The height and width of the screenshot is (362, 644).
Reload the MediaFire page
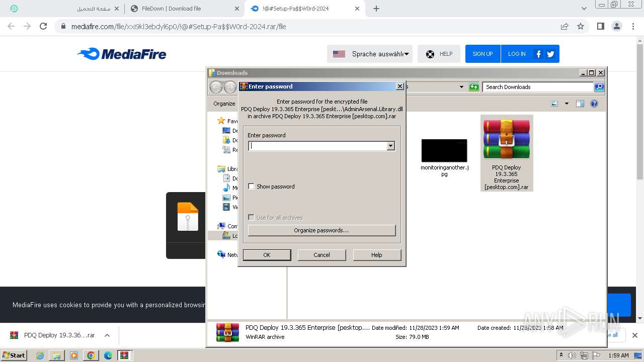[x=43, y=26]
